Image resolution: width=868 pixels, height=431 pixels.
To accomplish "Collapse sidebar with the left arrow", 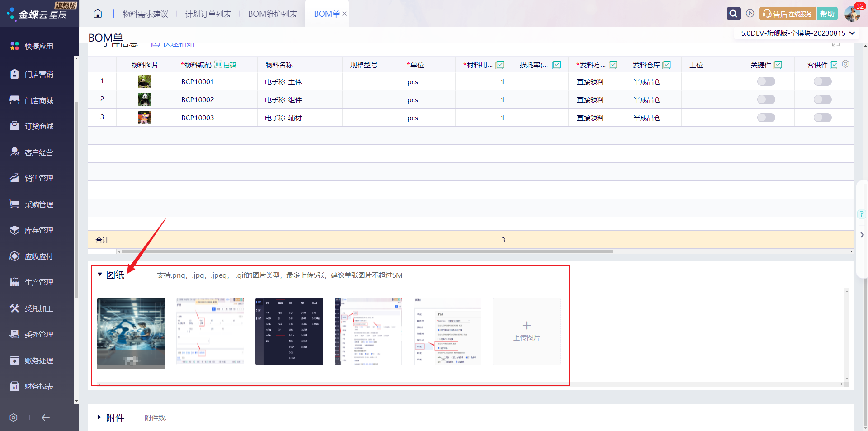I will (x=46, y=417).
